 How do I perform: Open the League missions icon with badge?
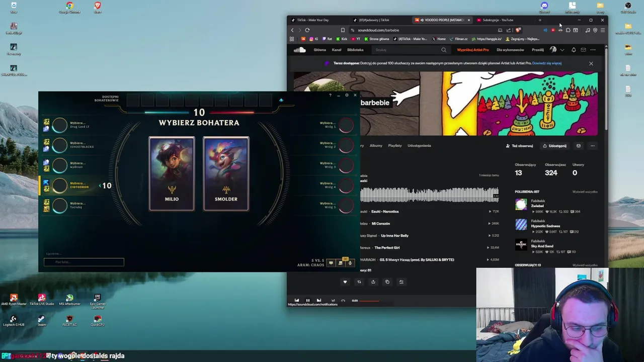pyautogui.click(x=341, y=262)
